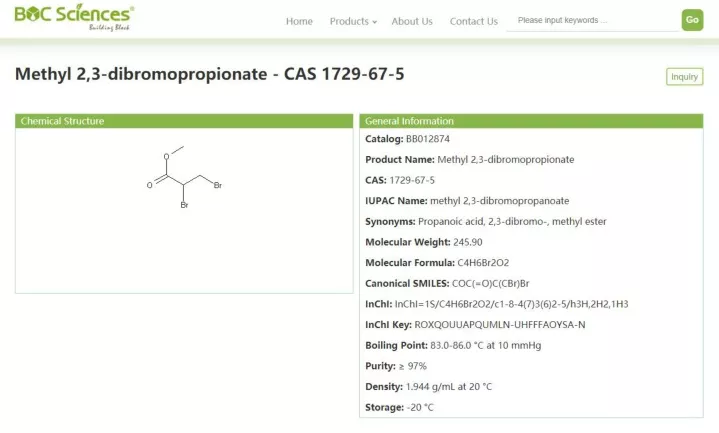
Task: Click the Chemical Structure panel header
Action: (x=184, y=121)
